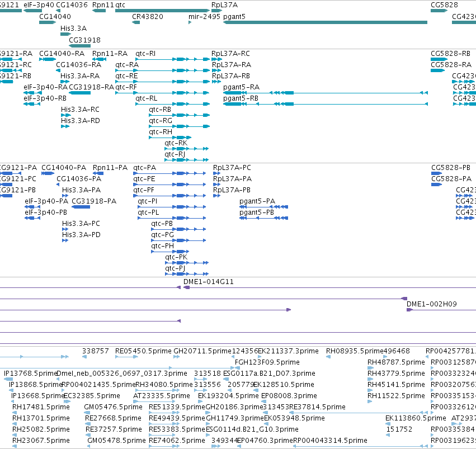Select the RE05450.5prime EST label

143,351
